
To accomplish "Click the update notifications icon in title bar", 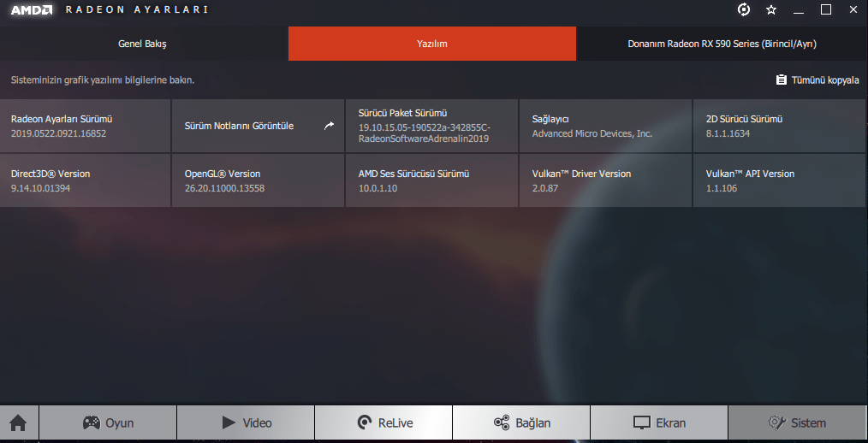I will click(744, 9).
